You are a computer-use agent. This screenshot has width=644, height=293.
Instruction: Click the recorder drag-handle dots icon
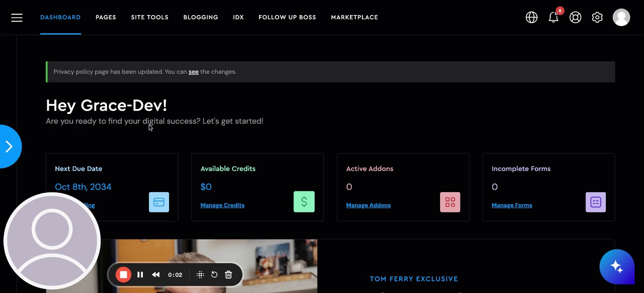pyautogui.click(x=200, y=275)
